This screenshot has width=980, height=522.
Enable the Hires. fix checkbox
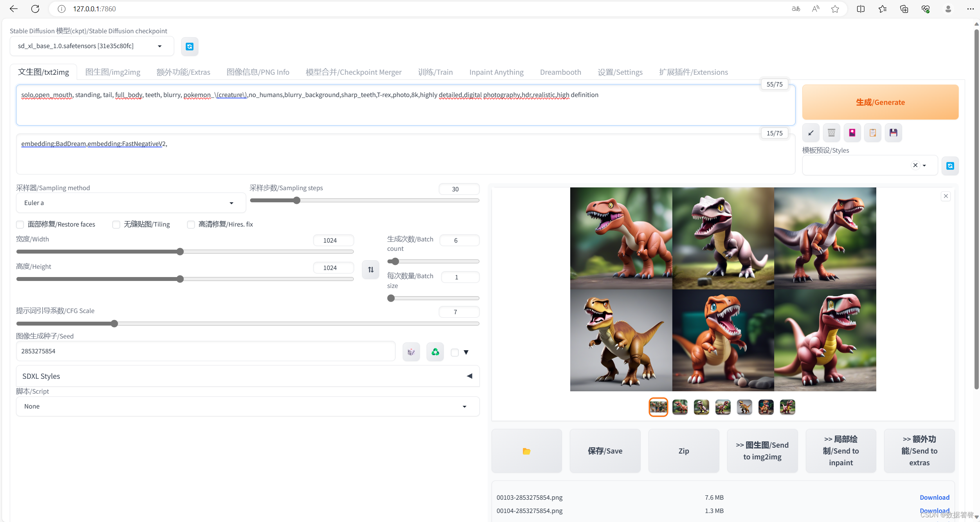191,224
